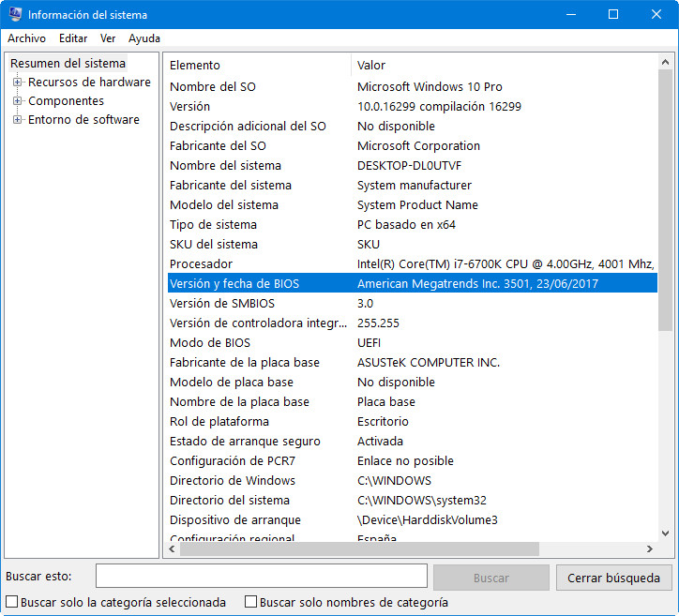679x616 pixels.
Task: Select the Modelo de placa base row
Action: [x=413, y=383]
